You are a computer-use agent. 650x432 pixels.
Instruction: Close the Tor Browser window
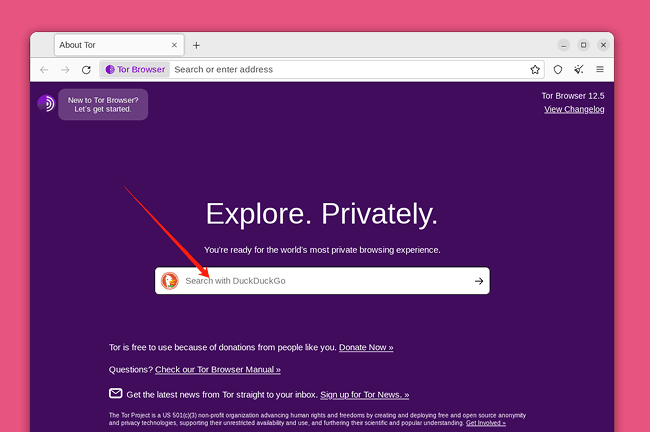click(x=603, y=45)
